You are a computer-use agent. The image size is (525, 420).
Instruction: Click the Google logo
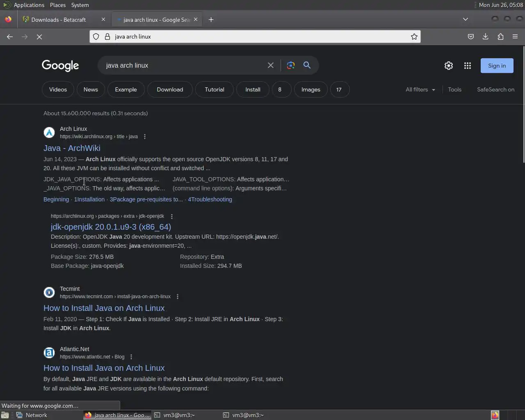point(60,66)
